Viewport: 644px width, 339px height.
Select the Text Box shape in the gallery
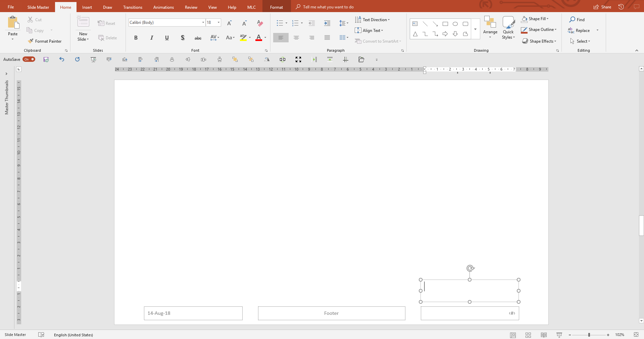[415, 24]
